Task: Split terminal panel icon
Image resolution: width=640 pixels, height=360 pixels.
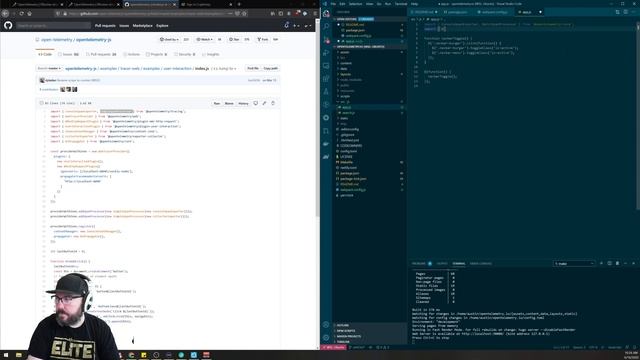Action: tap(609, 264)
